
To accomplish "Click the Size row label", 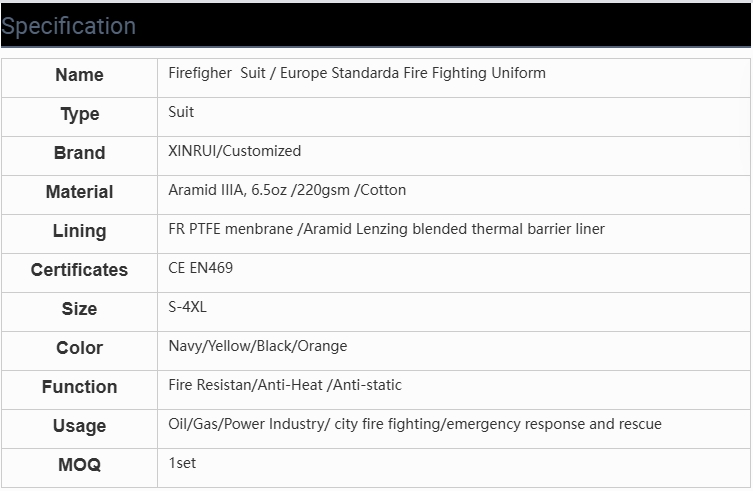I will click(79, 309).
